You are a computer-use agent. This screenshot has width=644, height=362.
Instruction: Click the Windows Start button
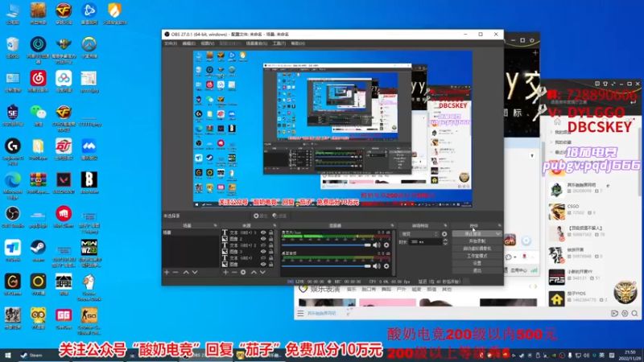7,356
